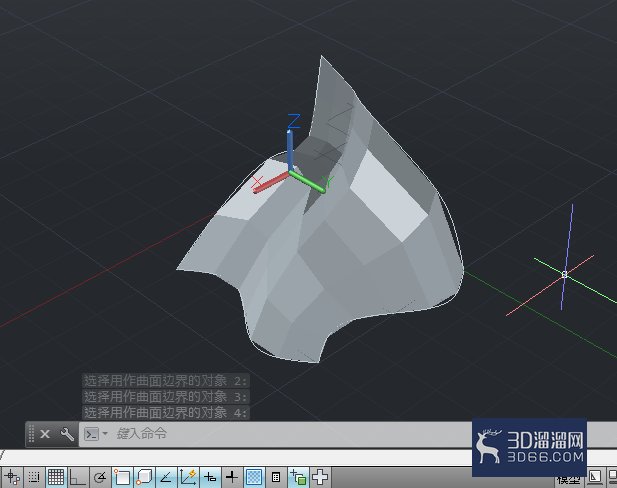Open recent commands prompt icon
Screen dimensions: 617x488
(91, 434)
